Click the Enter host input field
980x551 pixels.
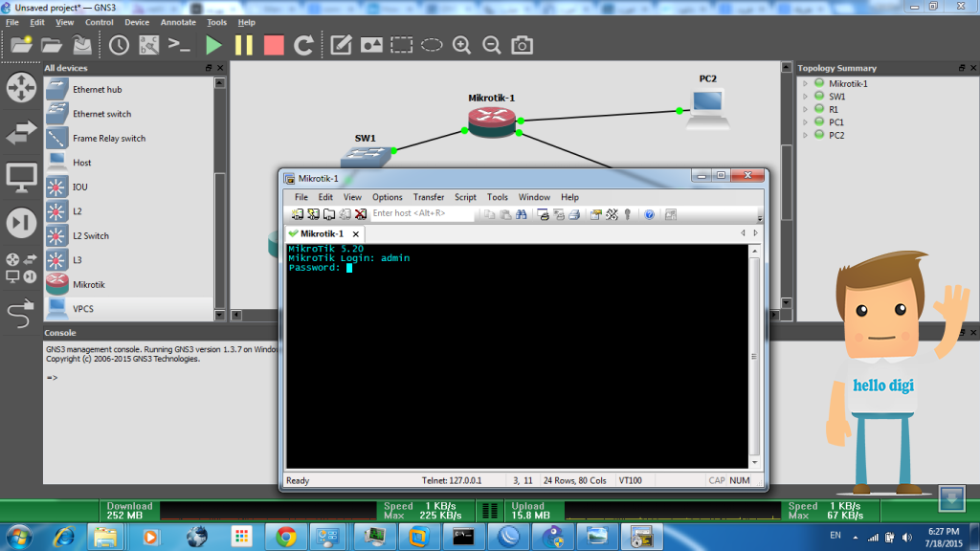(421, 213)
